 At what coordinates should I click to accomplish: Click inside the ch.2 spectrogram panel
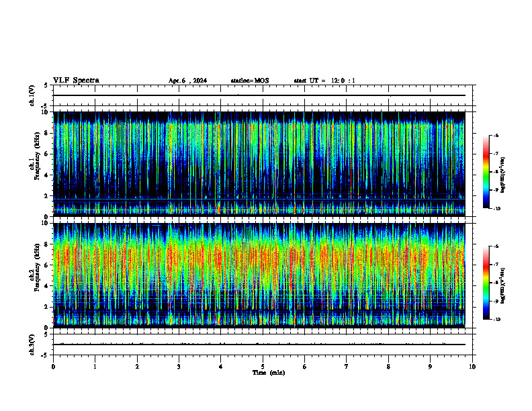(x=259, y=275)
